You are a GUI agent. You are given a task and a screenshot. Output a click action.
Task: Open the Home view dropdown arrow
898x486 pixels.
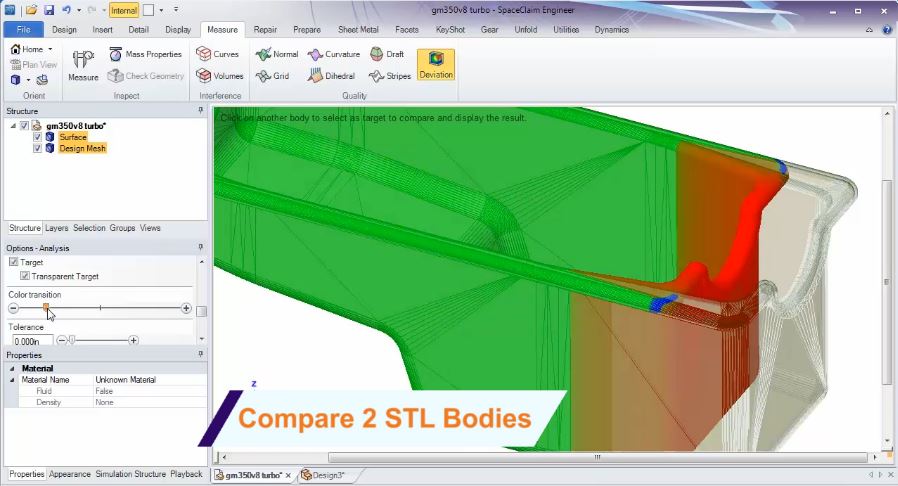click(50, 49)
